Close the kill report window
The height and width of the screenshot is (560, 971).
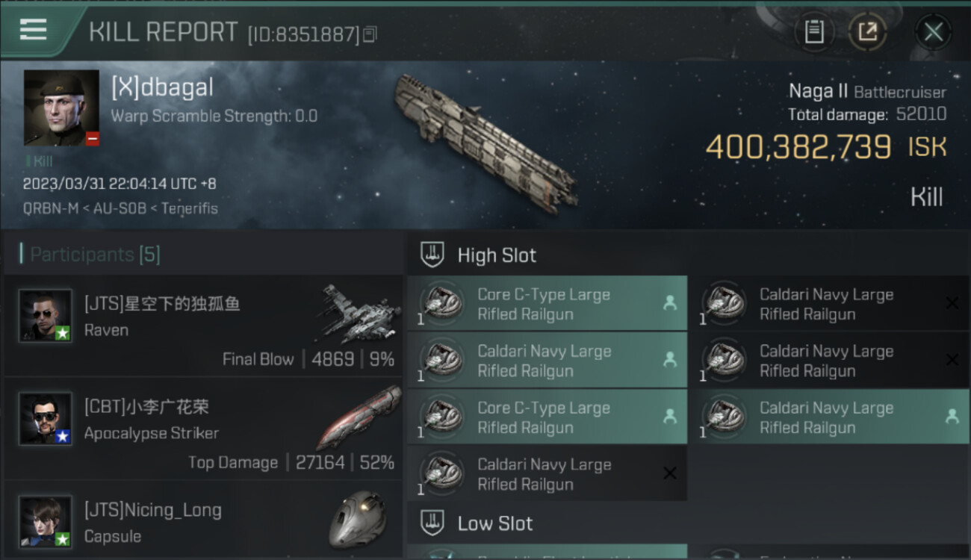pos(933,32)
